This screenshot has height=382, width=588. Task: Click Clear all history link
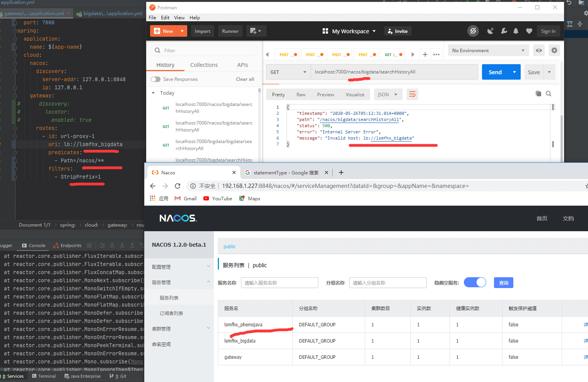click(x=245, y=79)
